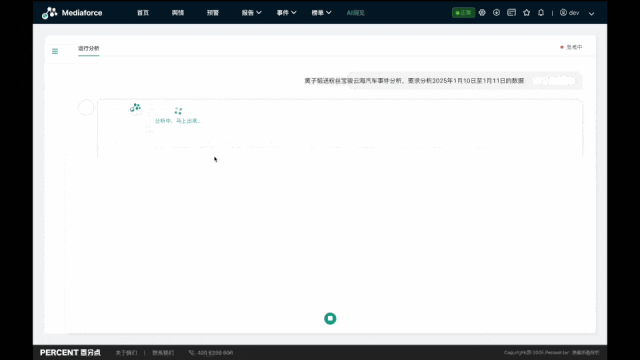Open the 预警 menu item
640x360 pixels.
[x=213, y=13]
